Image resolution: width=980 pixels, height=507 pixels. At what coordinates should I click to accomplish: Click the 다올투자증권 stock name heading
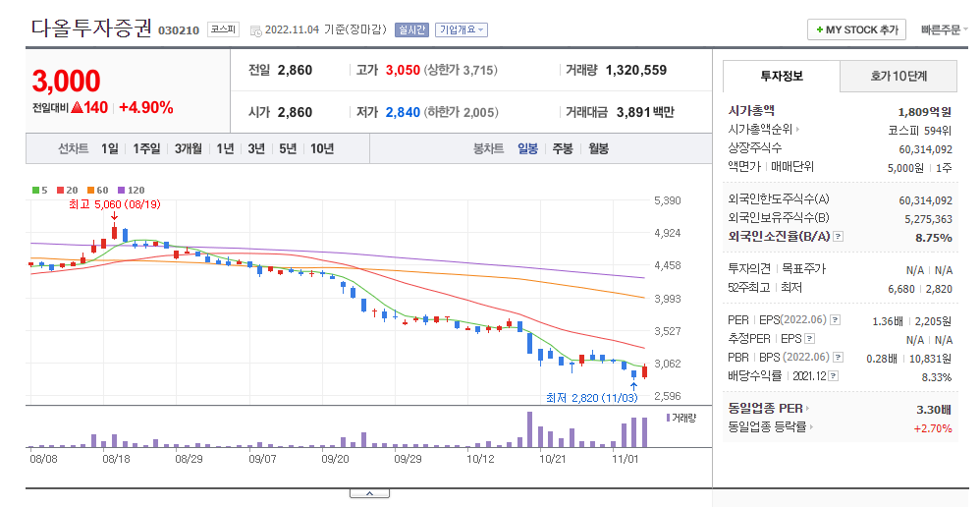(91, 28)
